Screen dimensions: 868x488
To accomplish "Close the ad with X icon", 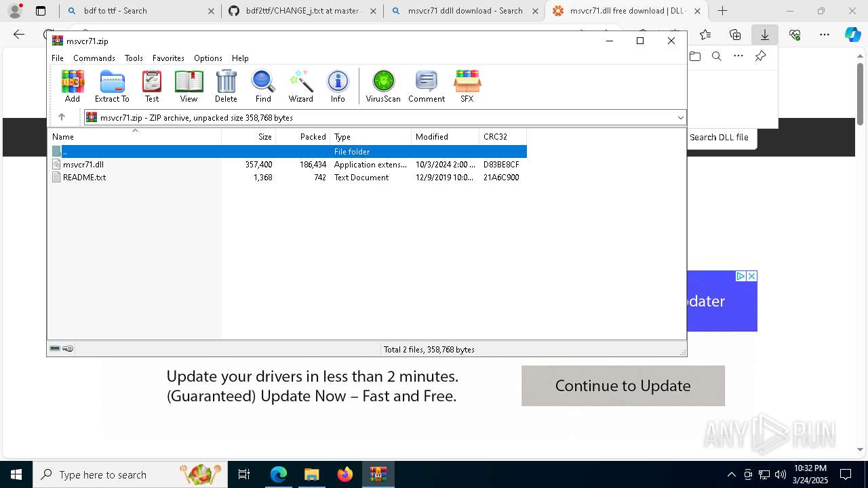I will pyautogui.click(x=751, y=277).
